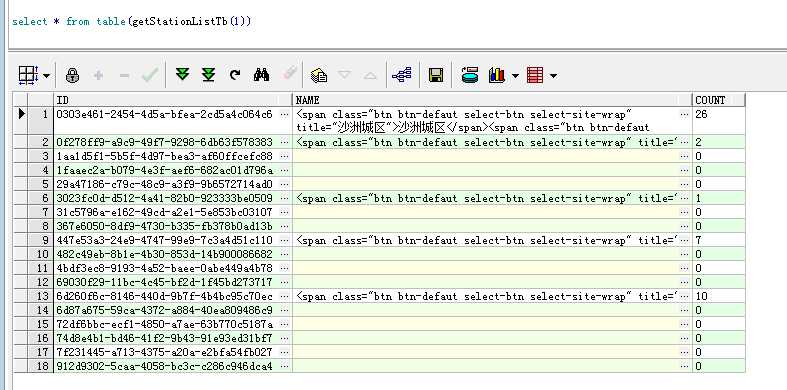Screen dimensions: 787x390
Task: Click the Save floppy disk icon
Action: 436,75
